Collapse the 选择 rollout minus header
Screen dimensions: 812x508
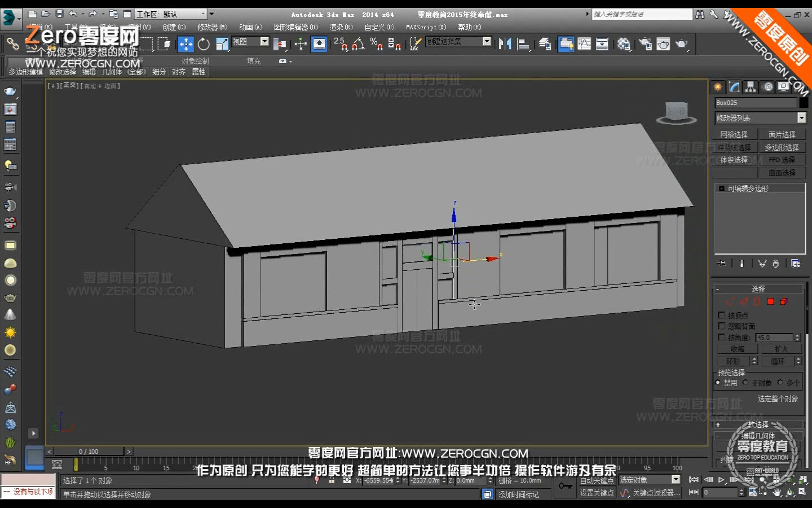pyautogui.click(x=758, y=289)
